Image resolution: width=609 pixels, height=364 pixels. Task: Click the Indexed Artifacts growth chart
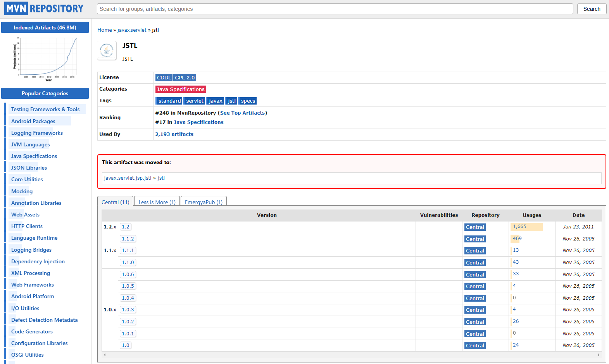pyautogui.click(x=45, y=59)
